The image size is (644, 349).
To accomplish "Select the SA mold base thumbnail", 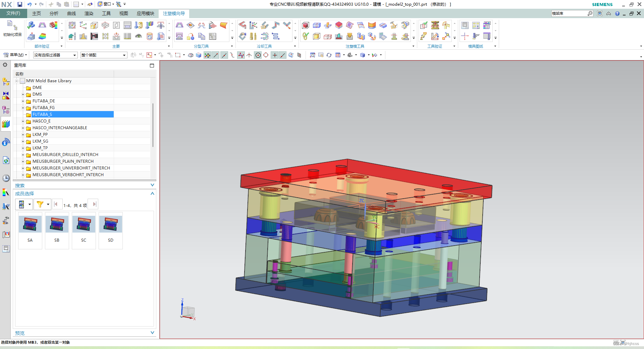I will pyautogui.click(x=30, y=231).
